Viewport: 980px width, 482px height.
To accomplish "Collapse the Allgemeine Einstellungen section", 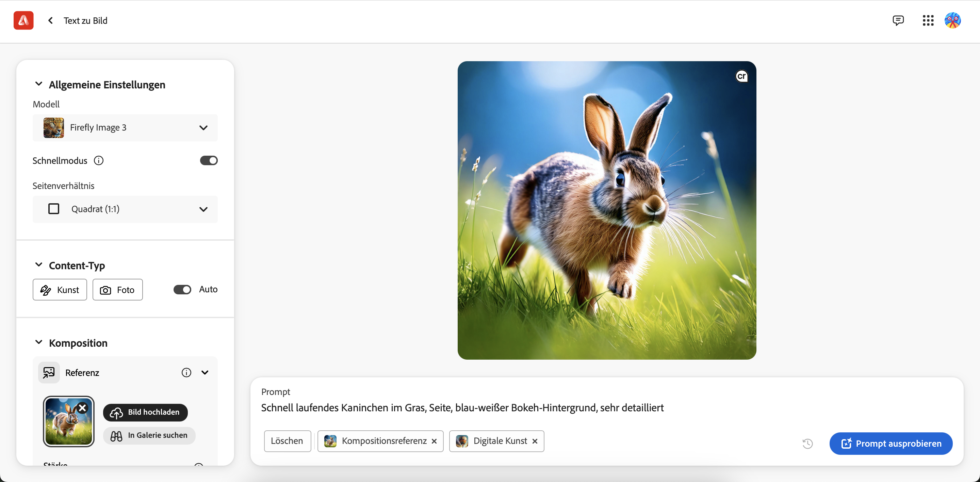I will (x=39, y=84).
